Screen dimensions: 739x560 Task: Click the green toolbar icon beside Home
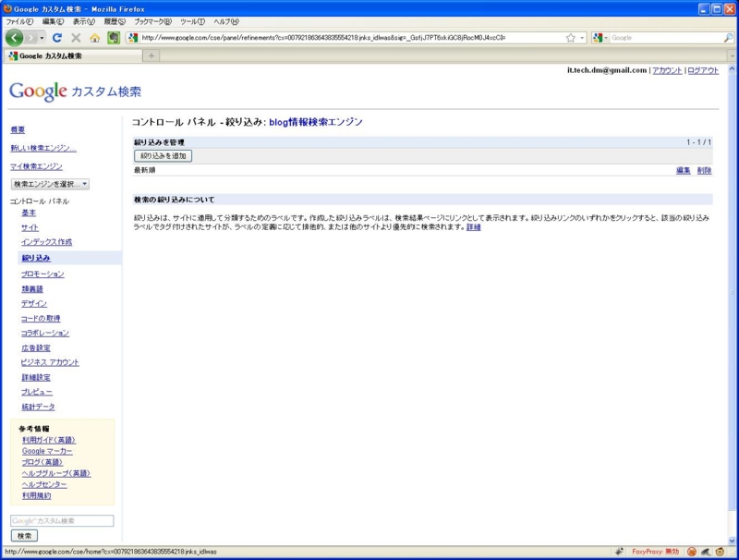[x=114, y=38]
